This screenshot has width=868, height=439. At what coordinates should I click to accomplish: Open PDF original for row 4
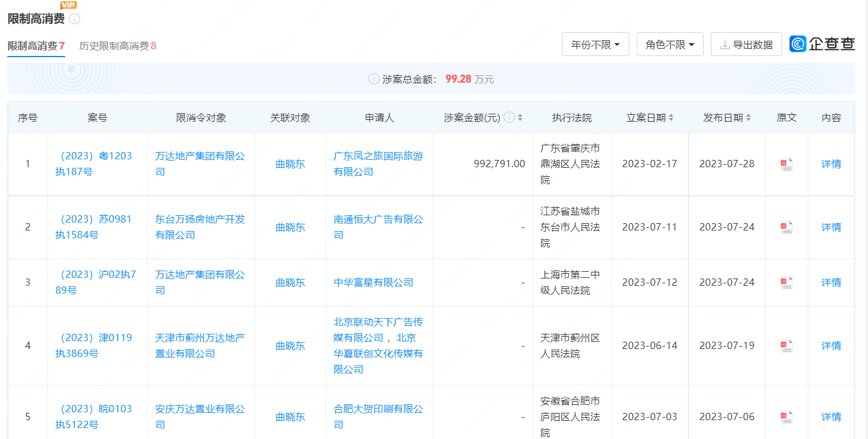tap(786, 346)
